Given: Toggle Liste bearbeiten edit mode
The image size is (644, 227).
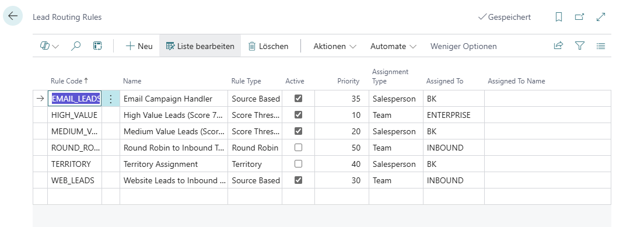Looking at the screenshot, I should point(200,46).
